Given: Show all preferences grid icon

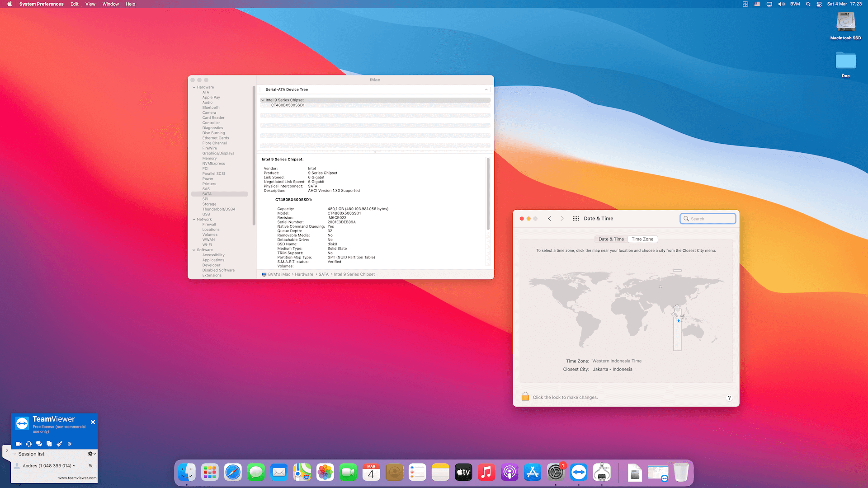Looking at the screenshot, I should tap(576, 219).
